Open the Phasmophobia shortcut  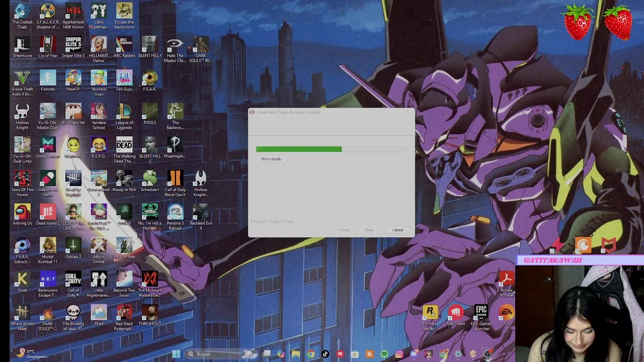(175, 148)
